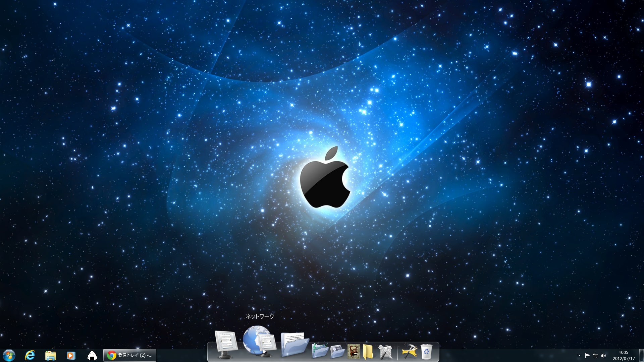Open Windows Explorer from taskbar
Screen dimensions: 644x362
50,355
